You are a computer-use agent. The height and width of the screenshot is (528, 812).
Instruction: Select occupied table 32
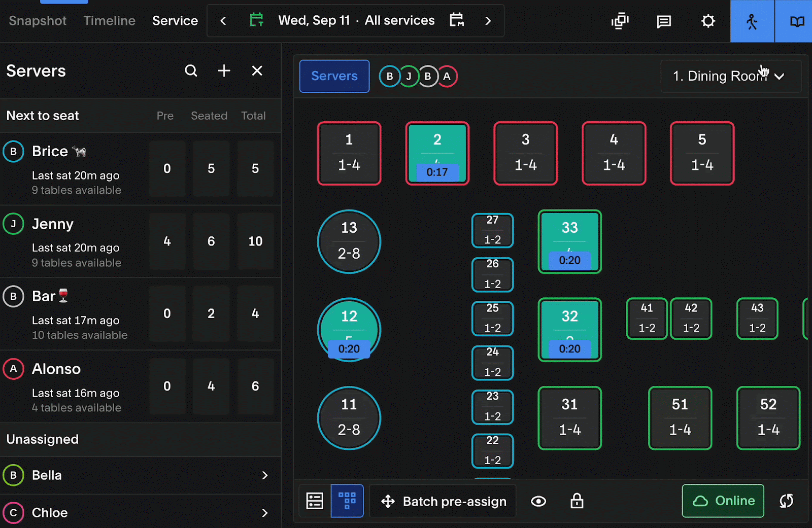[x=570, y=330]
